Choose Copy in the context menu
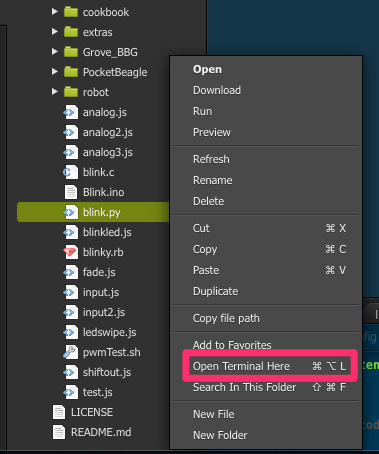Image resolution: width=379 pixels, height=454 pixels. point(266,249)
